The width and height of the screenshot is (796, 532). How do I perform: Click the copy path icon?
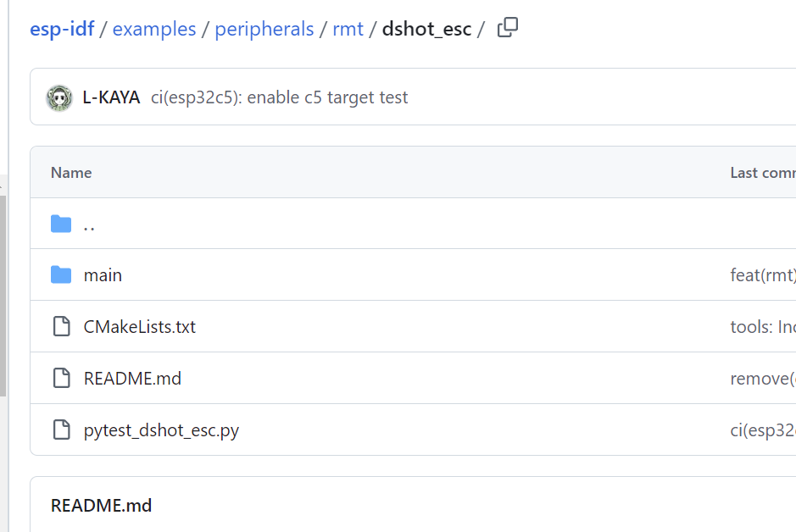(x=507, y=28)
